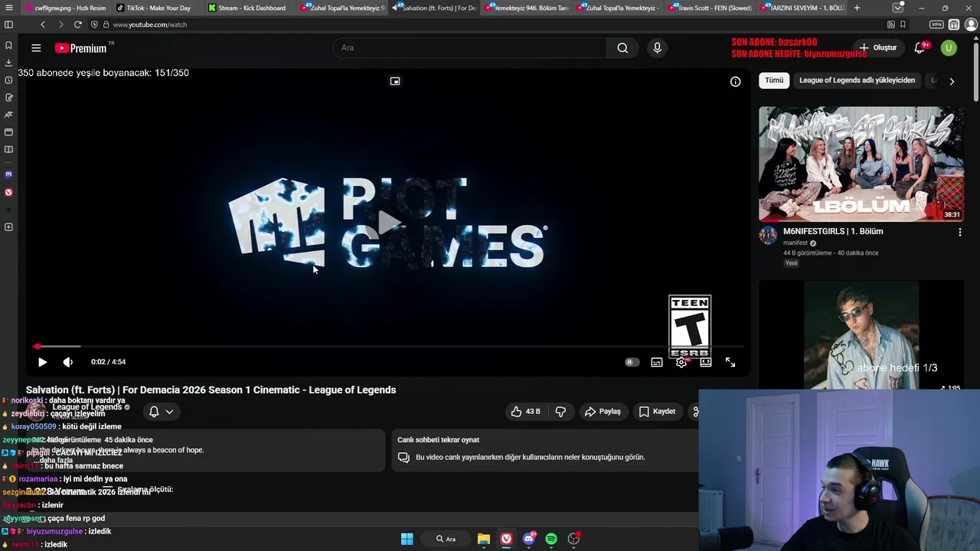Click the miniplayer pop-out icon above video

point(395,81)
